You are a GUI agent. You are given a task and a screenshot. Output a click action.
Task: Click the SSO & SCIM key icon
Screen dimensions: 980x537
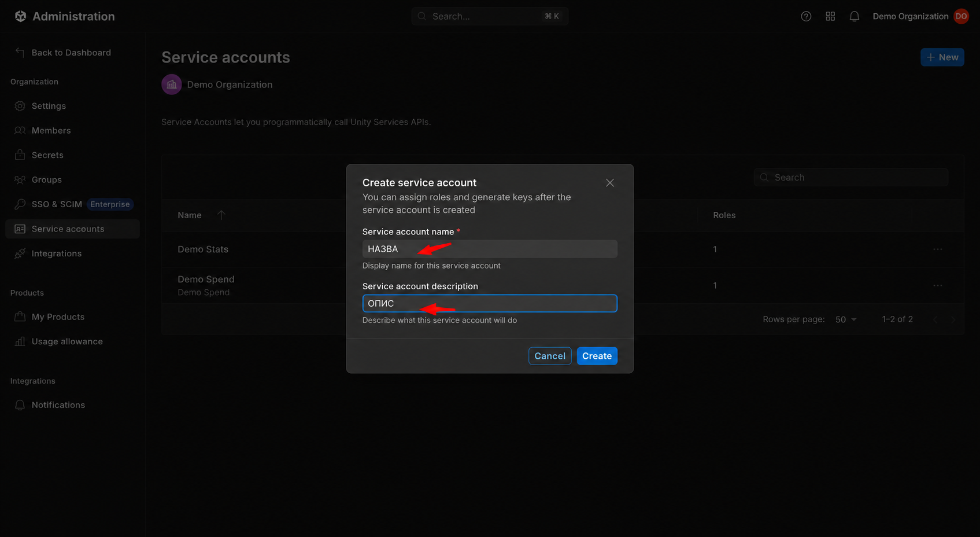[20, 204]
